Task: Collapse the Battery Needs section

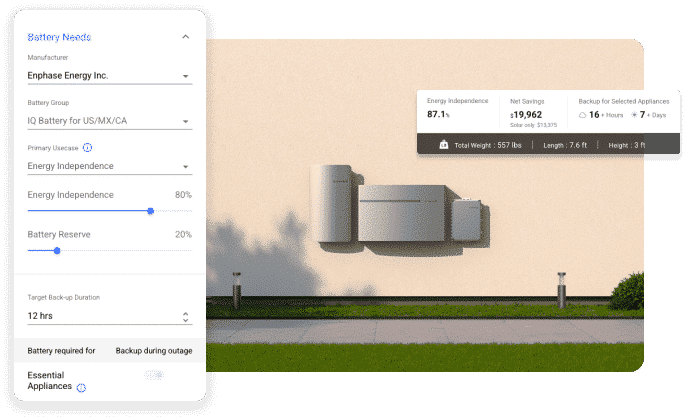Action: click(x=185, y=37)
